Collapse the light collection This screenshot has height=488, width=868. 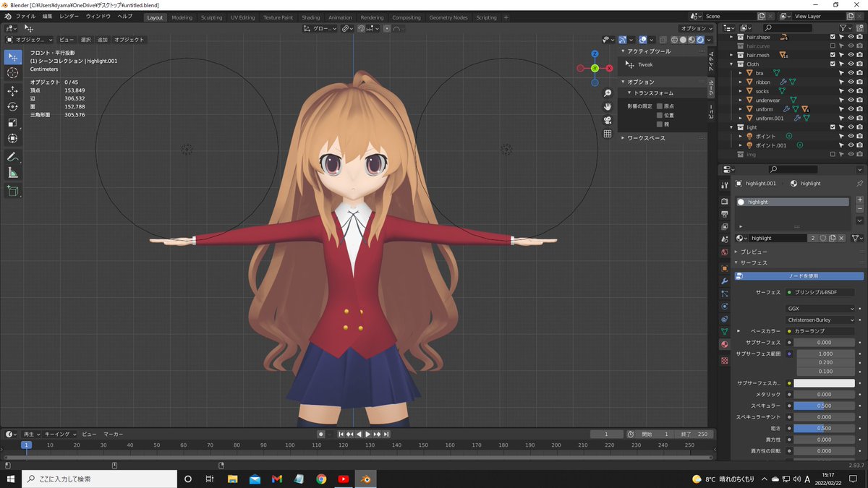pos(732,127)
